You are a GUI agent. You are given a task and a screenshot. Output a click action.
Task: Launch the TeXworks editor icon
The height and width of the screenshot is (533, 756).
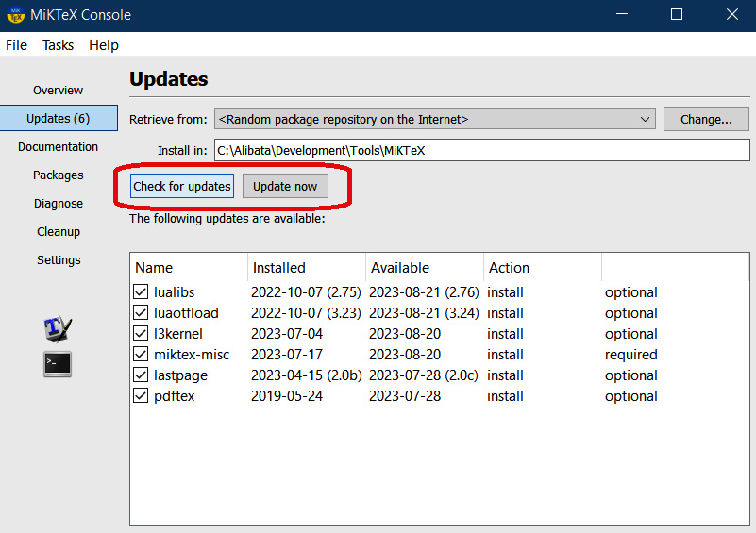click(x=58, y=328)
